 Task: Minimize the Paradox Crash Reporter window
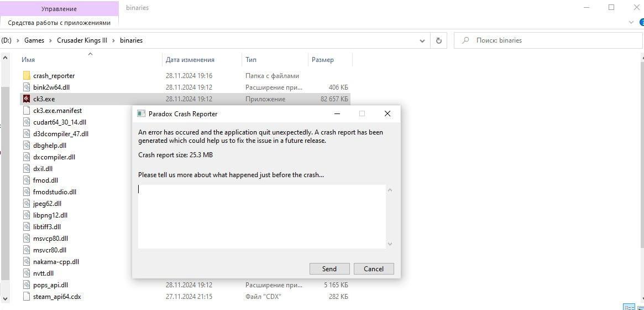tap(337, 113)
